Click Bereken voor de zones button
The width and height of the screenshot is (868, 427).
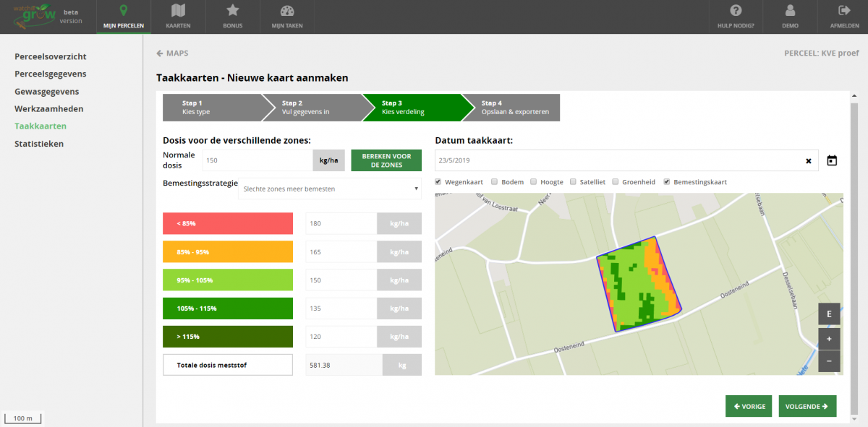(x=386, y=160)
